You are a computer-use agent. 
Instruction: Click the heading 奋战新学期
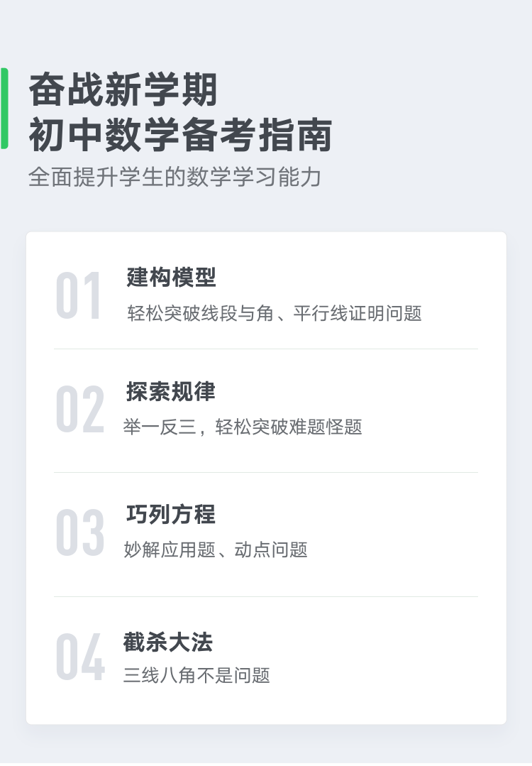coord(123,90)
